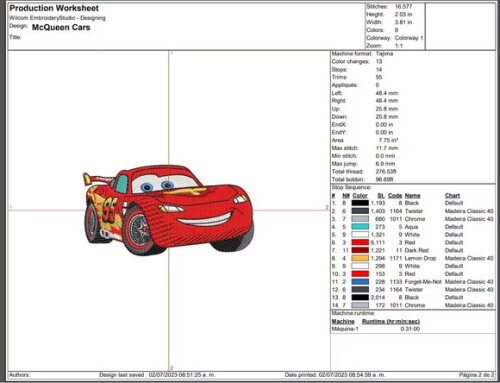Click the 'Lemon Drop' thread name
Image resolution: width=500 pixels, height=383 pixels.
coord(420,258)
